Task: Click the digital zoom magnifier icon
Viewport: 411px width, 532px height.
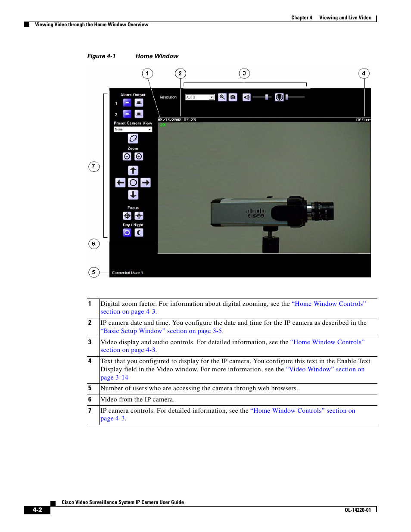Action: coord(222,97)
